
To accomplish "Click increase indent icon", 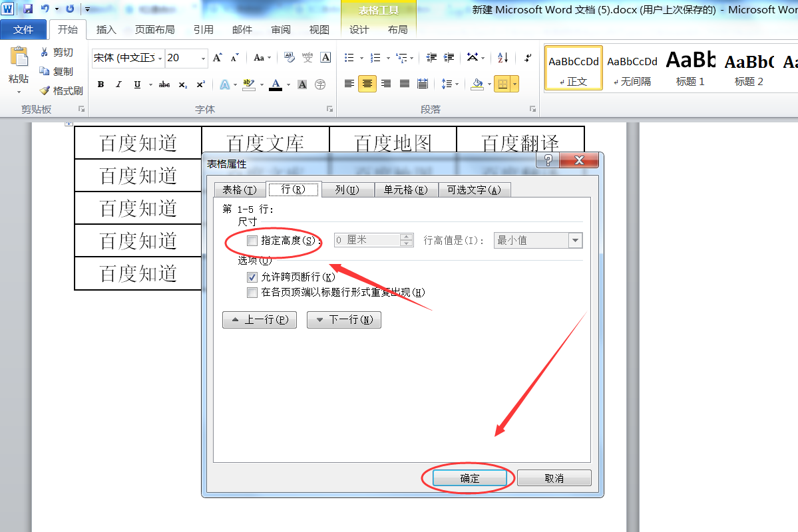I will pyautogui.click(x=449, y=57).
